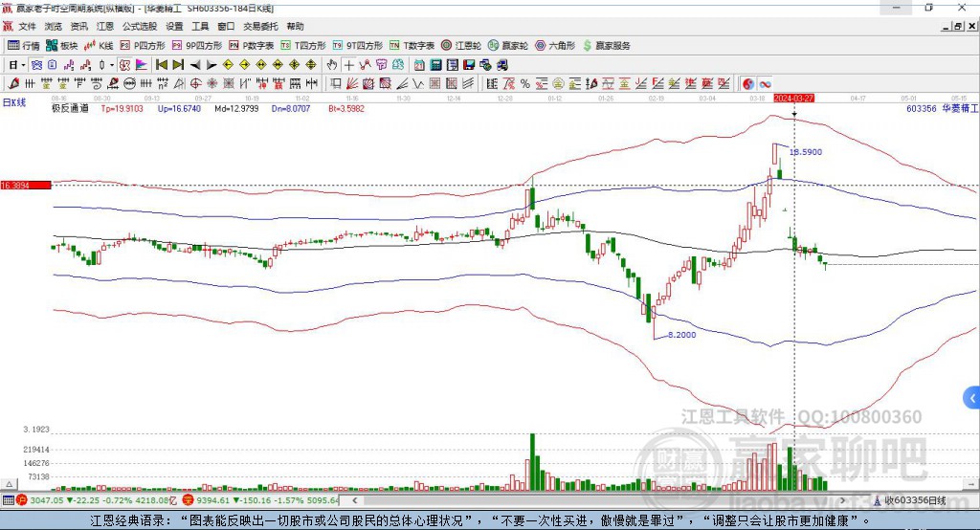
Task: Click the 2024-03-27 date marker
Action: point(793,99)
